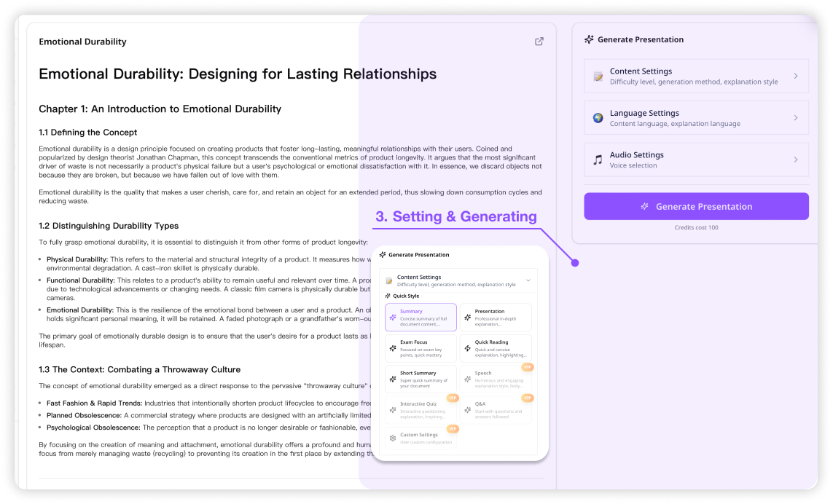The width and height of the screenshot is (833, 504).
Task: Select the Q&A style card
Action: [x=496, y=409]
